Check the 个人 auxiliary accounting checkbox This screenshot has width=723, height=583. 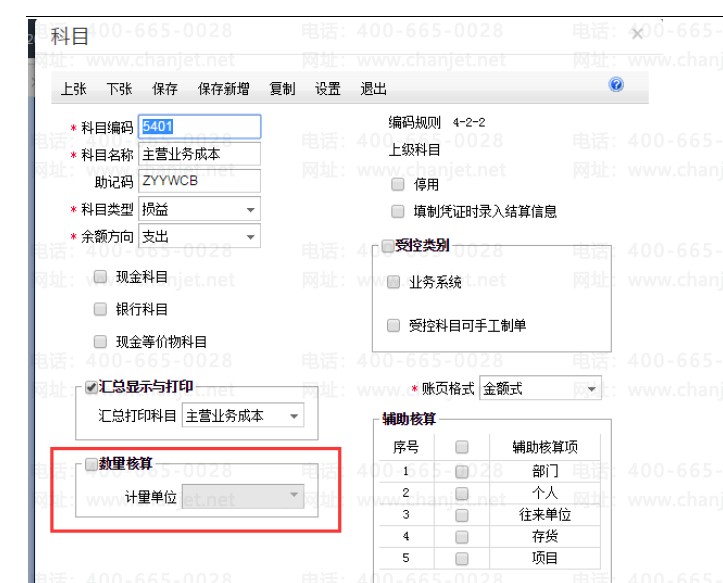[462, 493]
